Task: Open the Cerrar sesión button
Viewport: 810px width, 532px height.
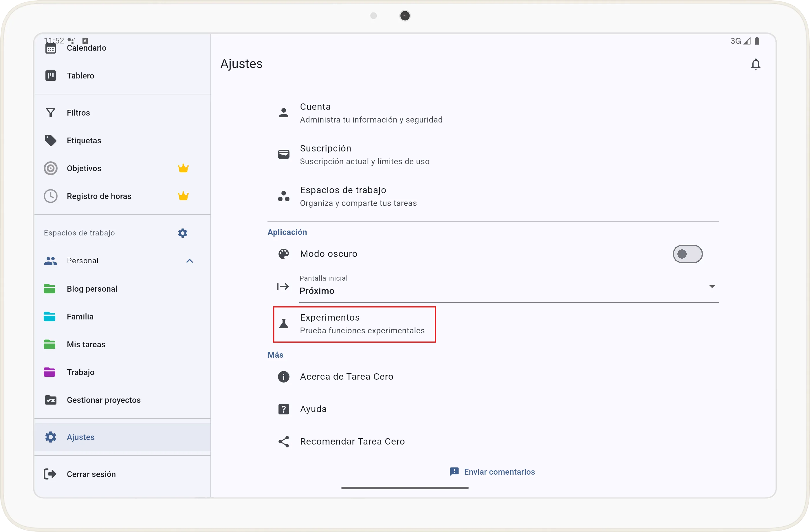Action: (x=91, y=474)
